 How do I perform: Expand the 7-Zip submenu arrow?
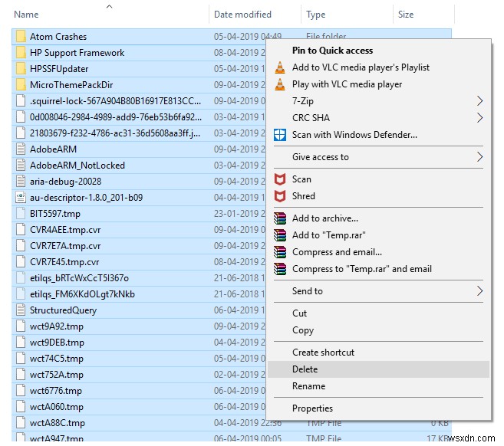tap(480, 101)
